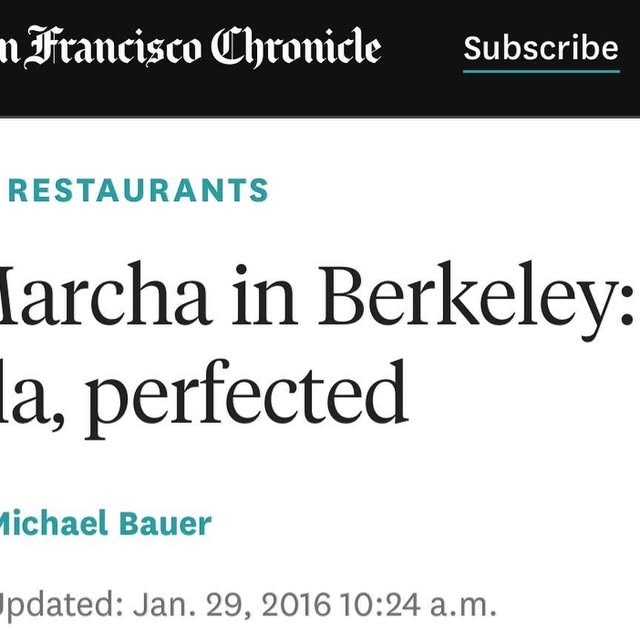The image size is (640, 640).
Task: Click the "Updated" timestamp line
Action: click(247, 605)
